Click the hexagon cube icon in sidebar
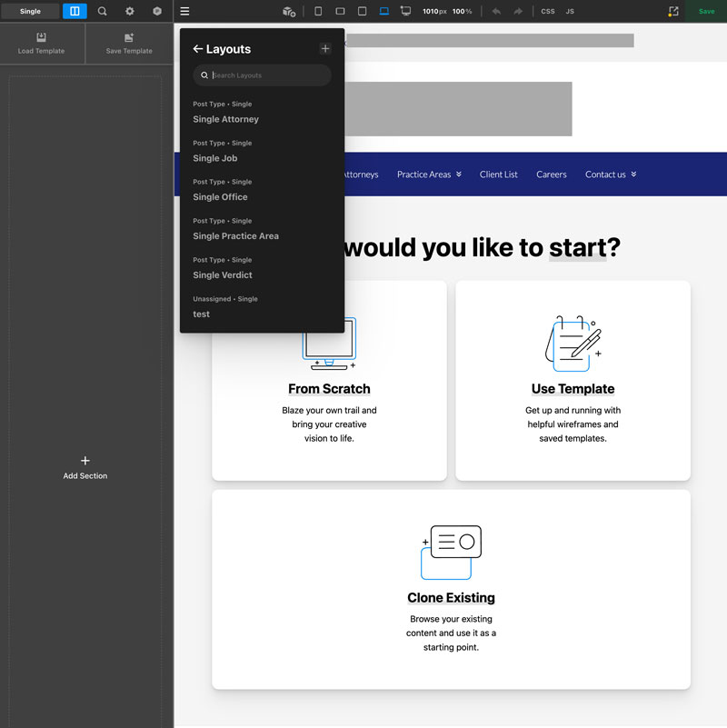Viewport: 727px width, 728px height. click(157, 12)
